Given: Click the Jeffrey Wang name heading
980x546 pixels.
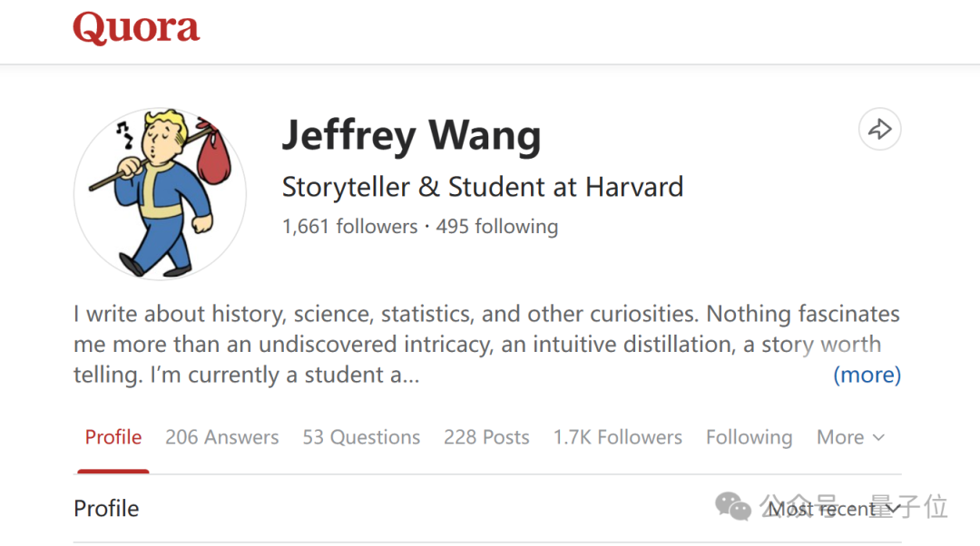Looking at the screenshot, I should [411, 135].
